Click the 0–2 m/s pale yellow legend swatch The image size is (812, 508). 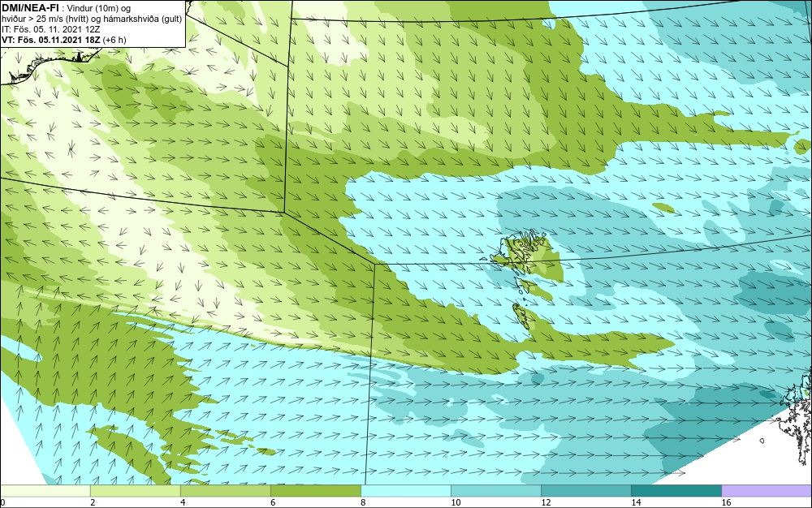45,491
